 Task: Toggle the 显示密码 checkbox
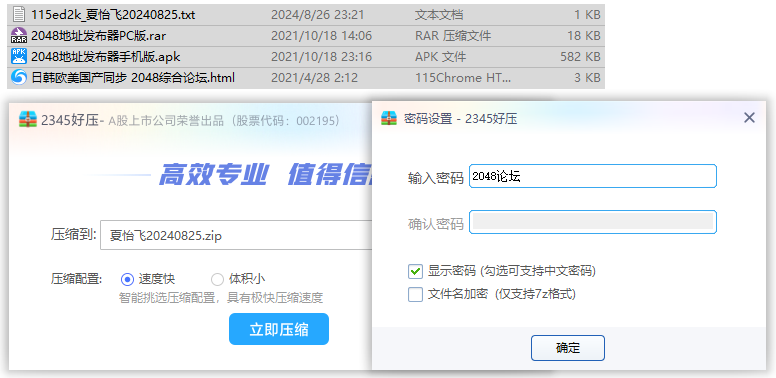click(415, 271)
